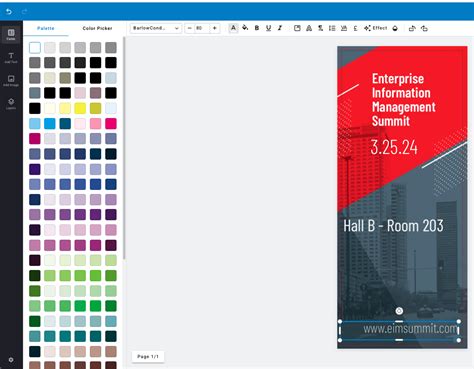This screenshot has width=474, height=369.
Task: Click the fill bucket icon
Action: point(245,28)
